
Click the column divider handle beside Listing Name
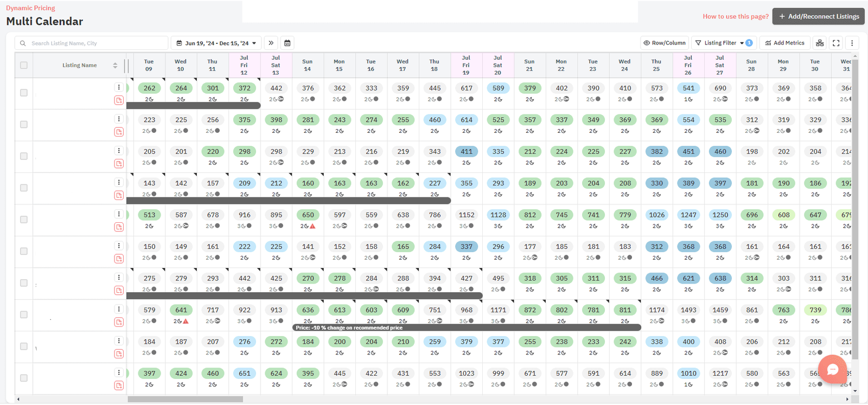(126, 66)
